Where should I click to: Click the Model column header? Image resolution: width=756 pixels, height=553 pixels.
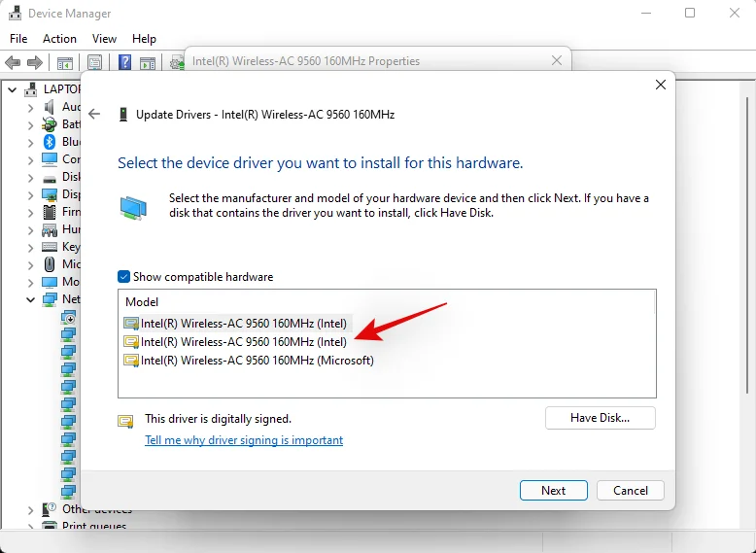pos(142,302)
